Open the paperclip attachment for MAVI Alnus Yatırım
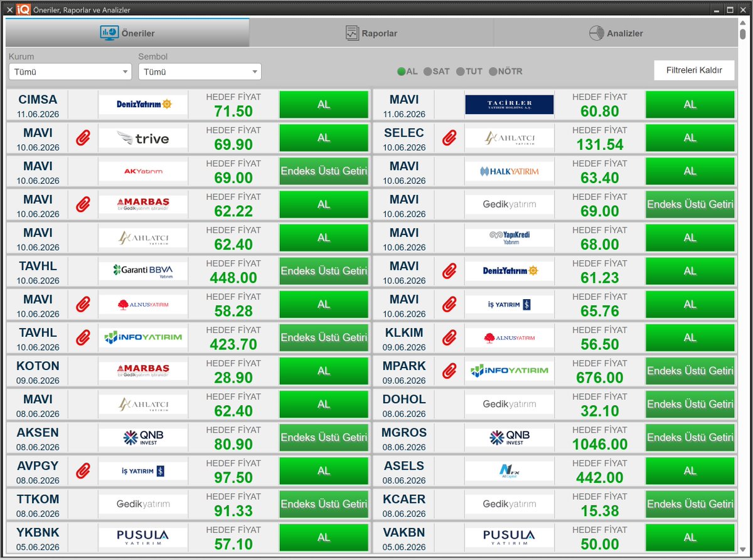This screenshot has width=753, height=560. click(83, 304)
